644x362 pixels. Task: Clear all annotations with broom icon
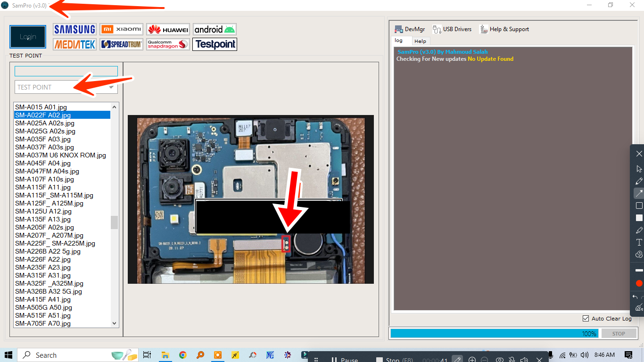click(639, 308)
